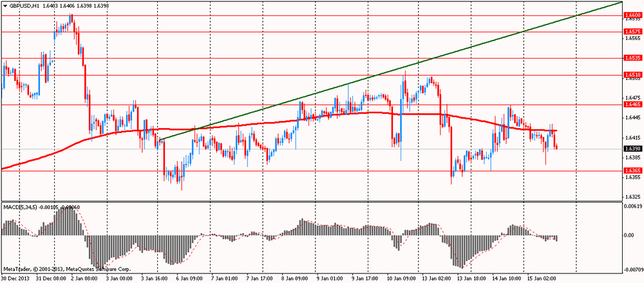Select the MACD scale zero value 0.00
This screenshot has height=283, width=644.
click(x=629, y=235)
